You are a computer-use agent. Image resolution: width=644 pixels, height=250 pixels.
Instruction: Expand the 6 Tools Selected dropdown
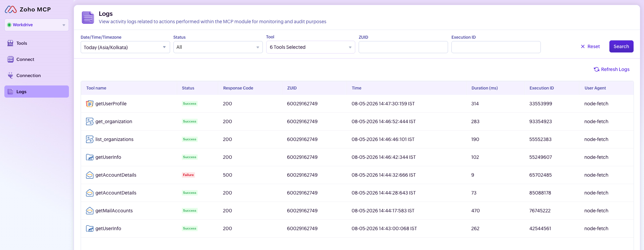click(311, 47)
